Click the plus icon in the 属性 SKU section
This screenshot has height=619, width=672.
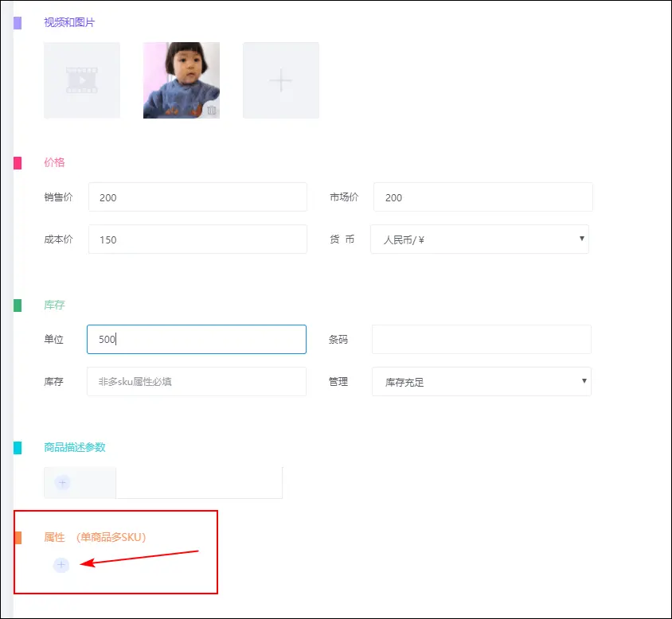point(61,565)
